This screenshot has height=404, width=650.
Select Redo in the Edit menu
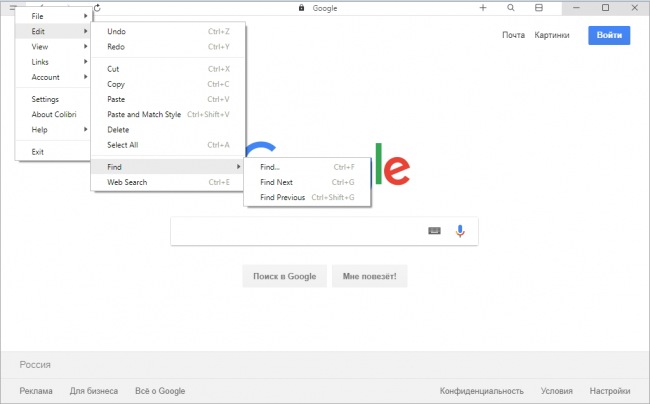(x=168, y=47)
